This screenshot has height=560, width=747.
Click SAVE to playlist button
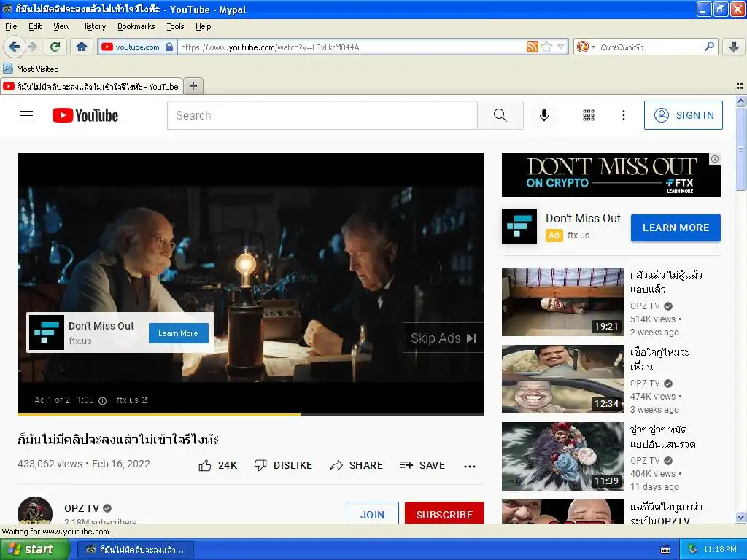[422, 465]
